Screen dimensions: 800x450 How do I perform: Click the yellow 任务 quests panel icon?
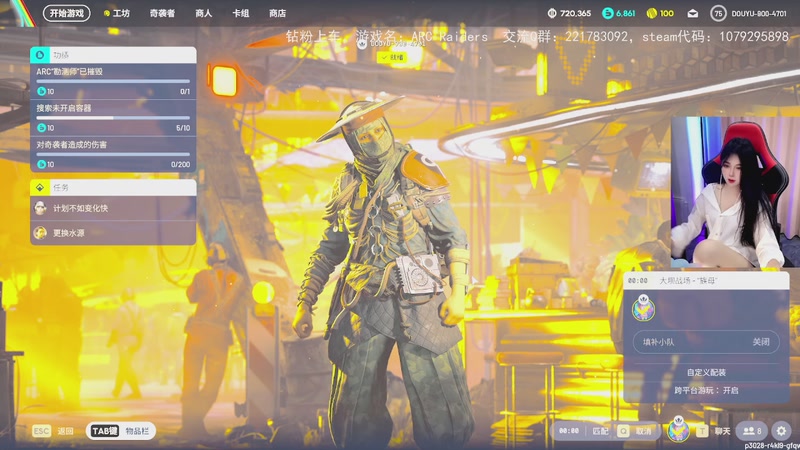[40, 187]
